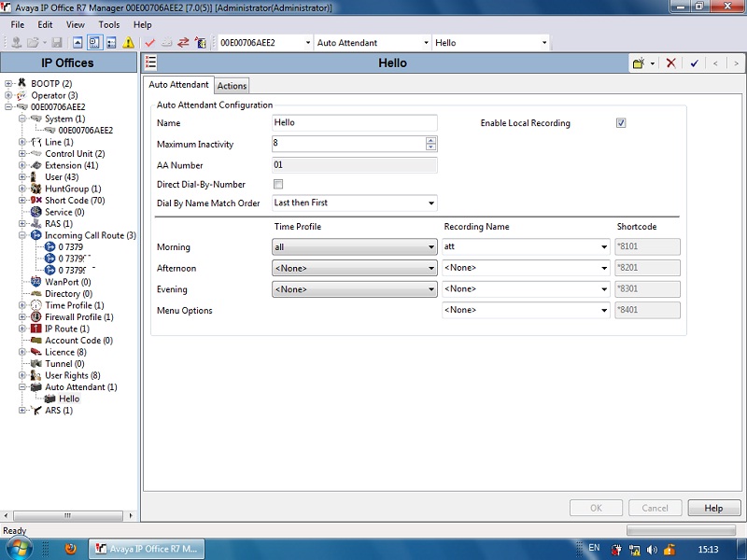Click the save configuration disk icon
This screenshot has height=560, width=747.
(57, 43)
